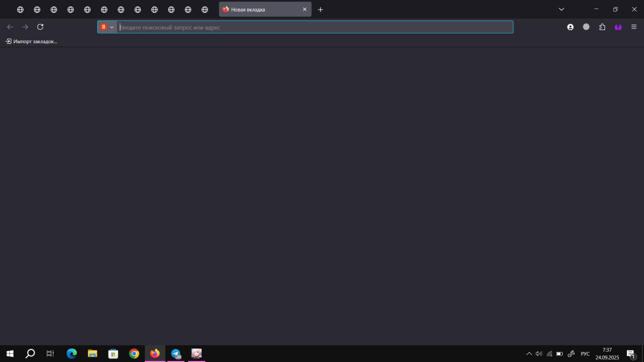
Task: Check battery status in the tray
Action: click(x=559, y=353)
